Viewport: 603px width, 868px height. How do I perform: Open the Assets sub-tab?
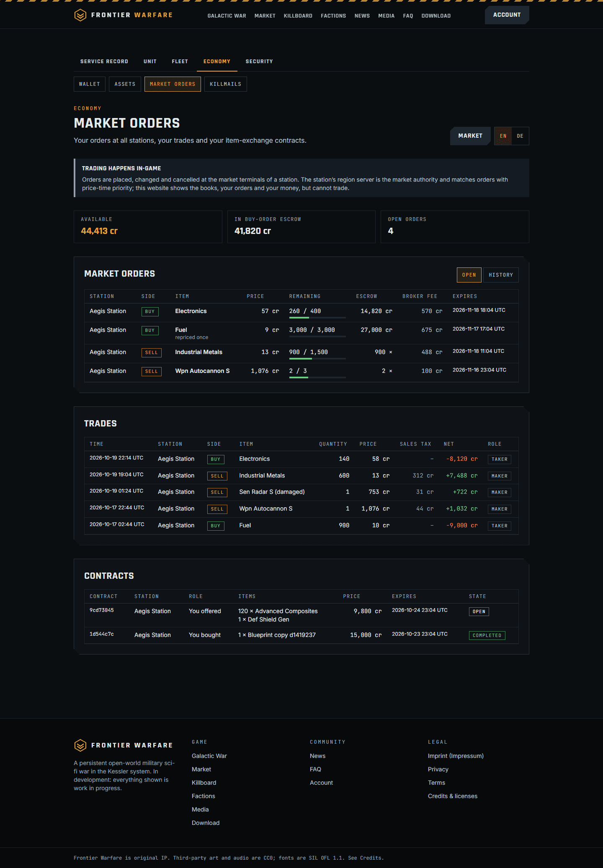point(125,84)
